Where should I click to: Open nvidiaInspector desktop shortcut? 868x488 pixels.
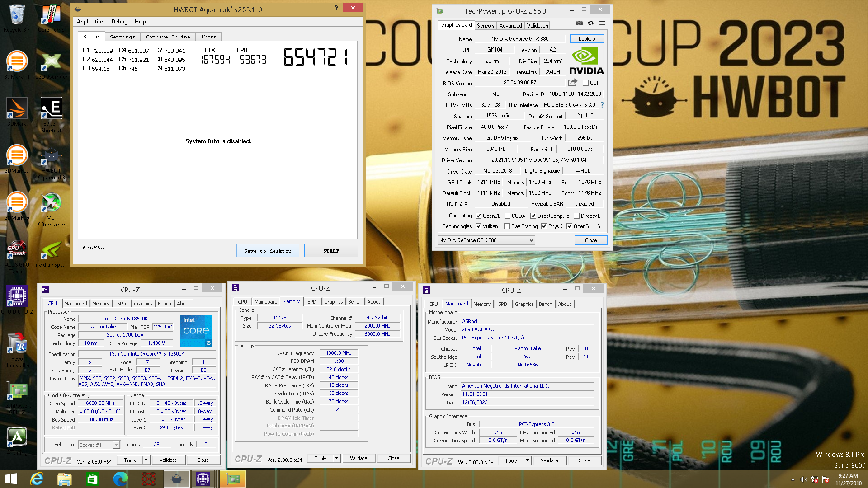point(51,254)
